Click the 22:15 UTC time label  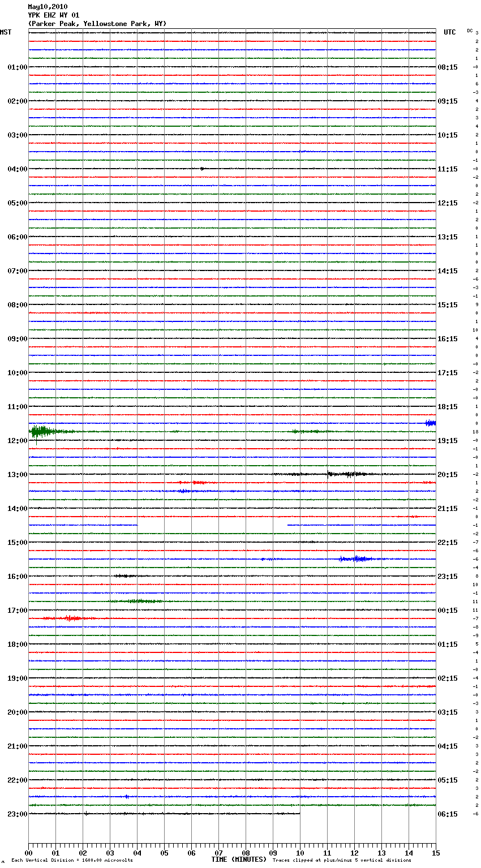(448, 543)
